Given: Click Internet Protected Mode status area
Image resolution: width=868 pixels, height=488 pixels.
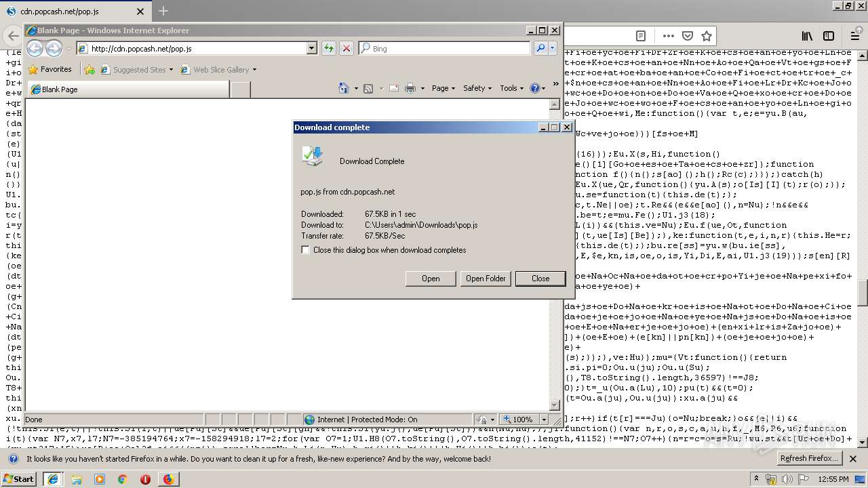Looking at the screenshot, I should (387, 420).
